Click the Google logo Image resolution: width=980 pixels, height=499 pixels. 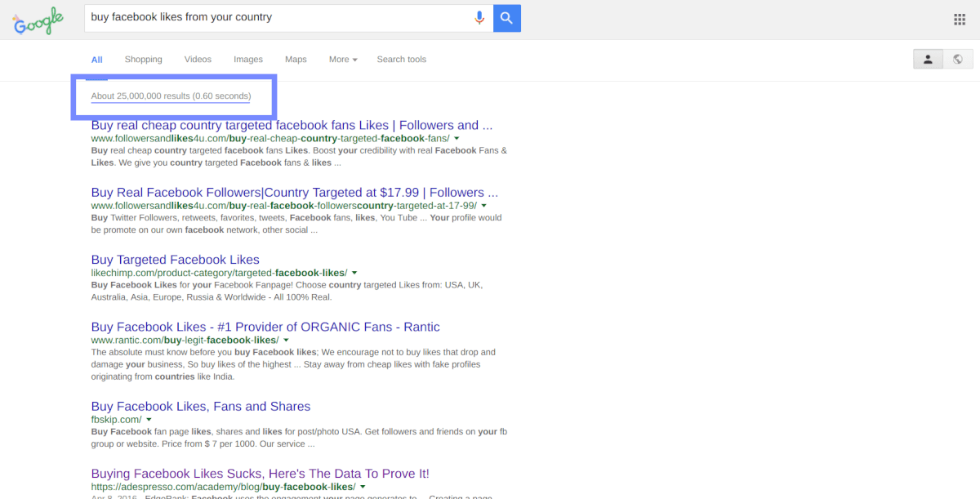pyautogui.click(x=38, y=20)
